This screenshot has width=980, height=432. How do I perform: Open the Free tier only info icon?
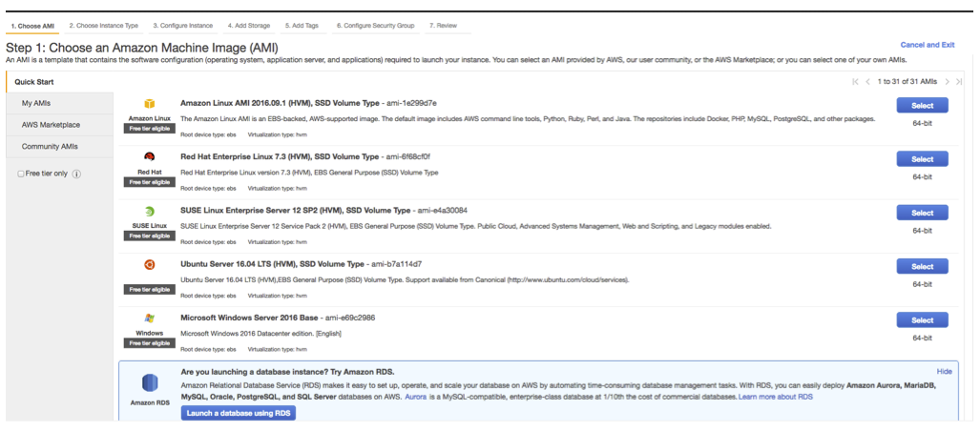tap(77, 175)
